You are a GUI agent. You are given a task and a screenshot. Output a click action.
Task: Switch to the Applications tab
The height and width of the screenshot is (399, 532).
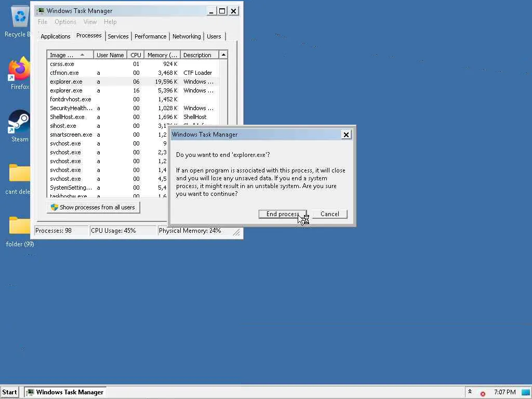click(55, 36)
